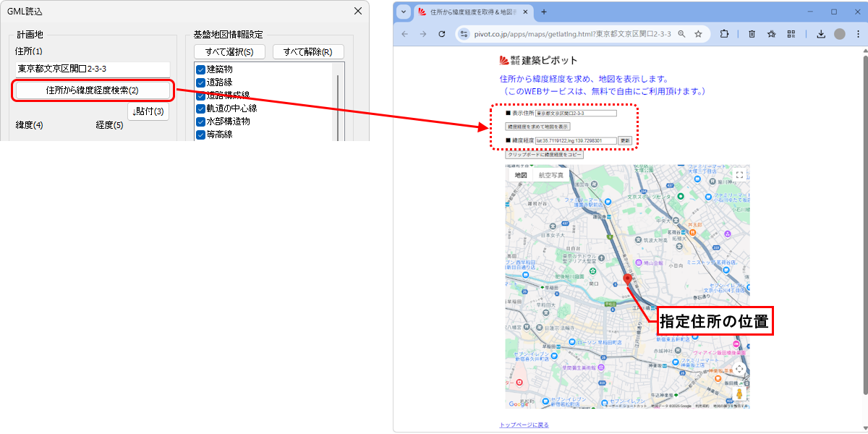Click the zoom magnifier icon in address bar
This screenshot has width=868, height=434.
point(681,34)
